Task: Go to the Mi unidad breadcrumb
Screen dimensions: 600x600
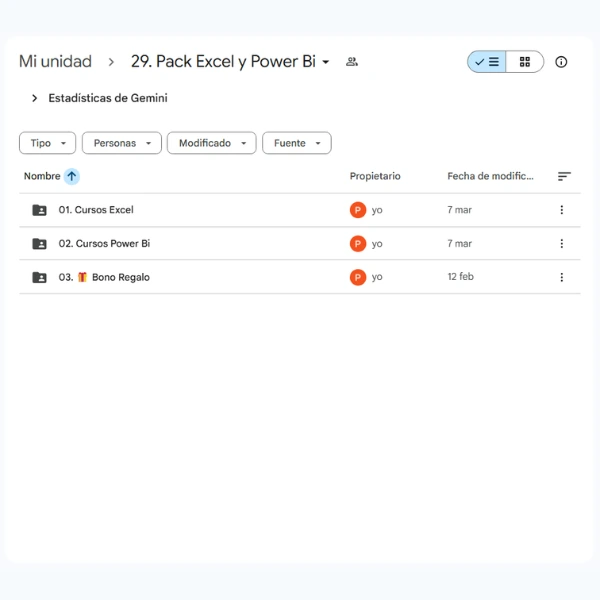Action: 55,61
